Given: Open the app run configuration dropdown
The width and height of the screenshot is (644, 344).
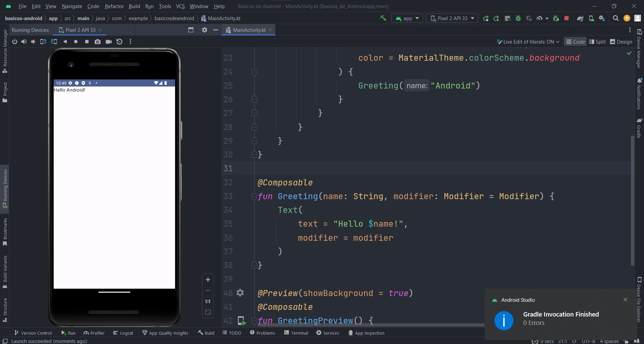Looking at the screenshot, I should tap(407, 18).
